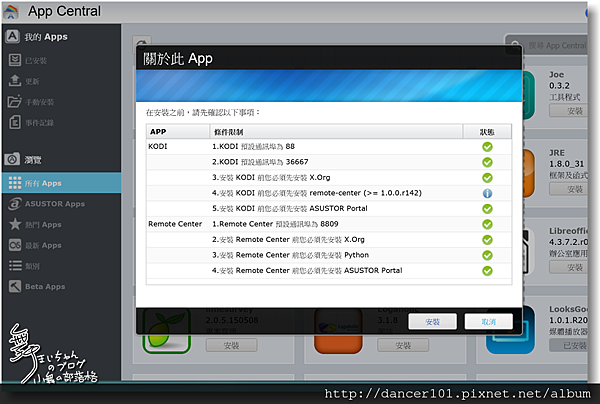The image size is (600, 404).
Task: Click status check for Remote Center port 8809
Action: [487, 224]
